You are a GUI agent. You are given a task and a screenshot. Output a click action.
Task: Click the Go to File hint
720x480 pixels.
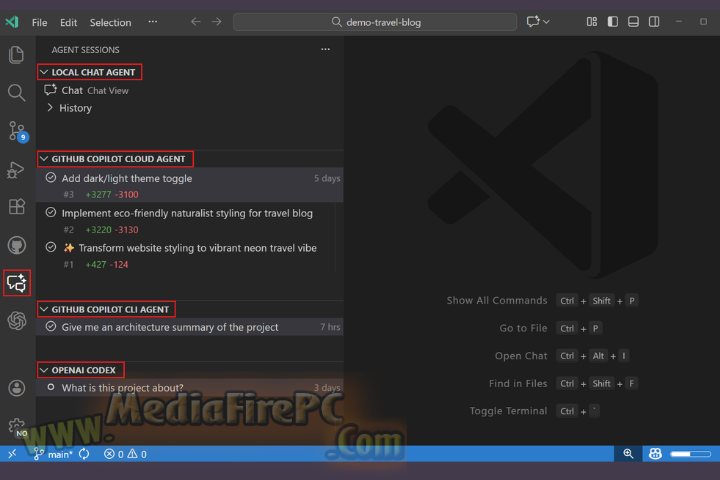(x=523, y=328)
